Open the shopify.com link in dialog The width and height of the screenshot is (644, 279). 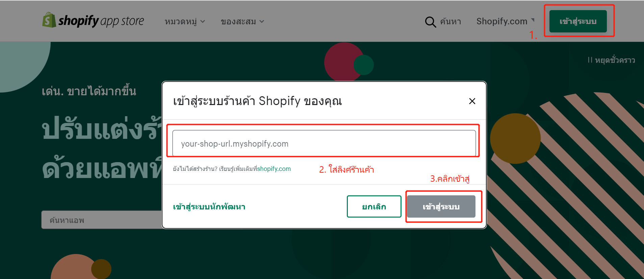point(274,169)
